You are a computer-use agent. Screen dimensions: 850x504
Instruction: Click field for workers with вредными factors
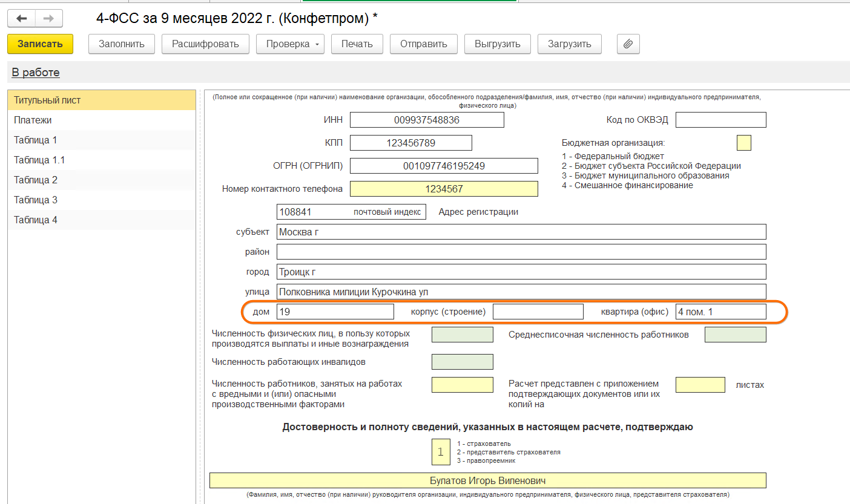pyautogui.click(x=463, y=385)
